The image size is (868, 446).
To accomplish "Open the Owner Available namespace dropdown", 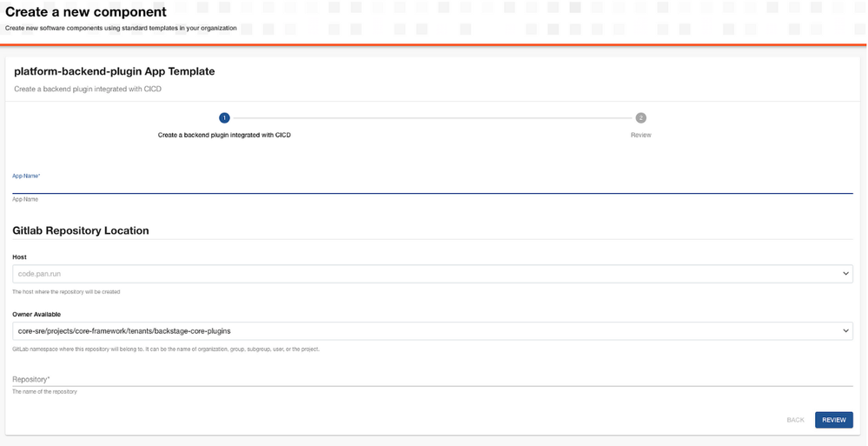I will click(x=426, y=331).
